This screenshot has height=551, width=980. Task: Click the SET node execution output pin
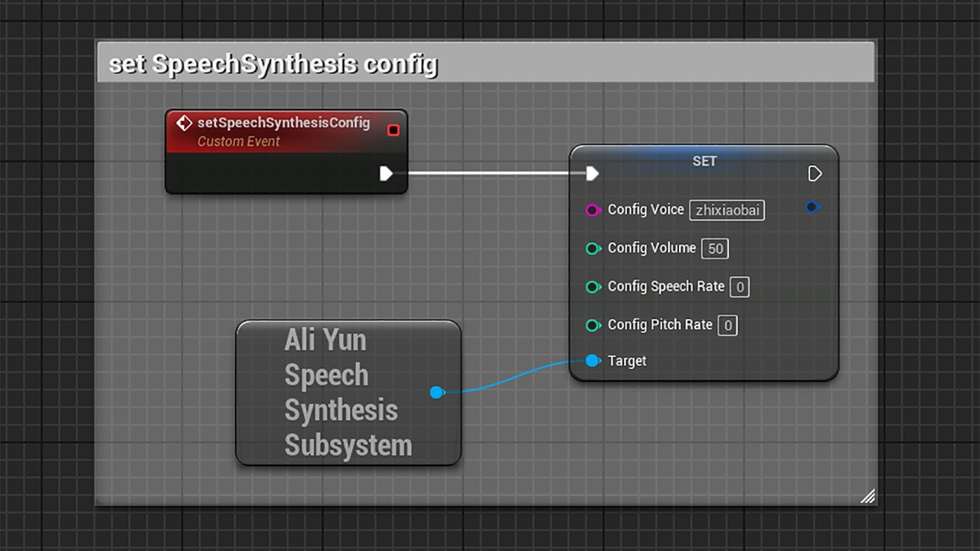point(815,174)
